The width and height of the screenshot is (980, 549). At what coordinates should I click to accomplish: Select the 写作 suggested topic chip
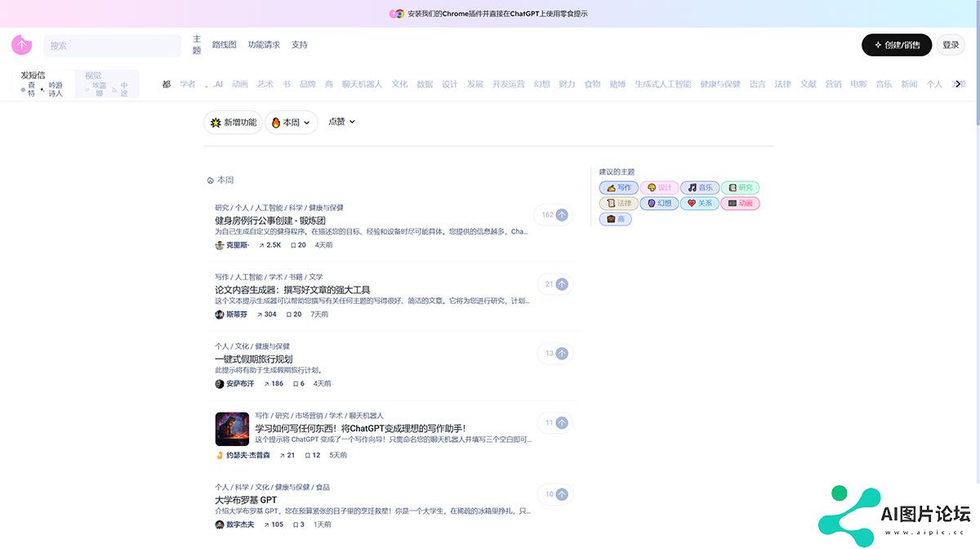[619, 188]
